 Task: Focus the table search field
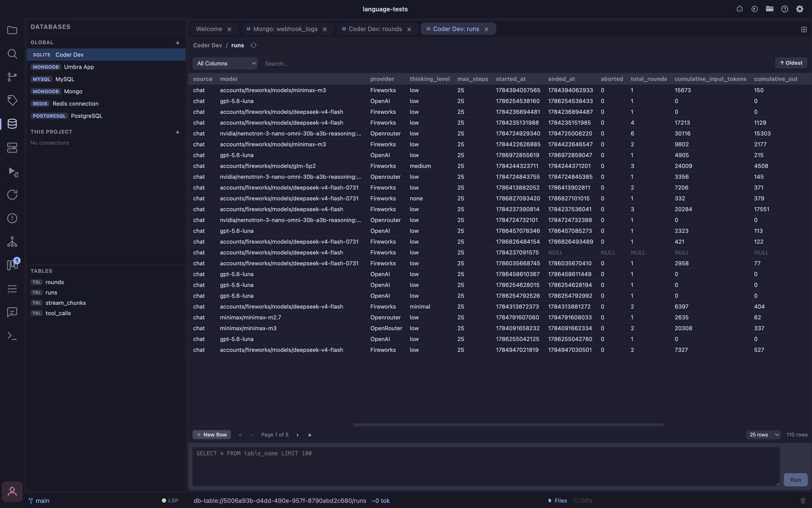point(516,63)
